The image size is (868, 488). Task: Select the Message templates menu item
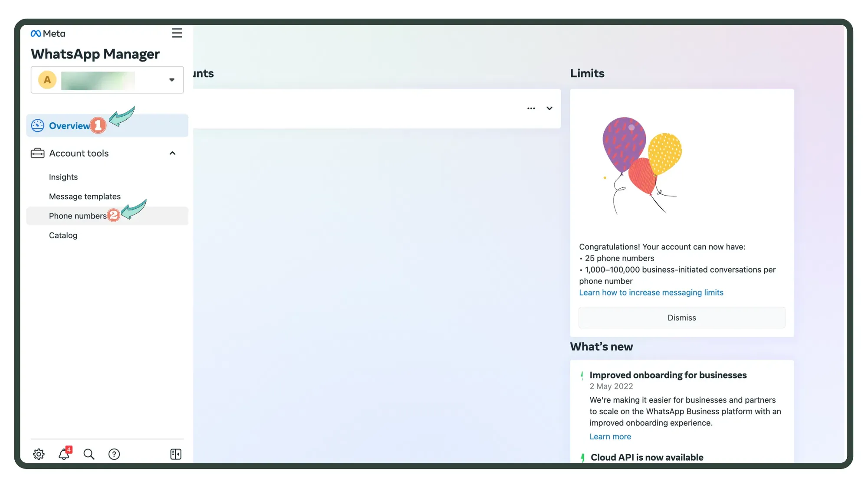85,196
